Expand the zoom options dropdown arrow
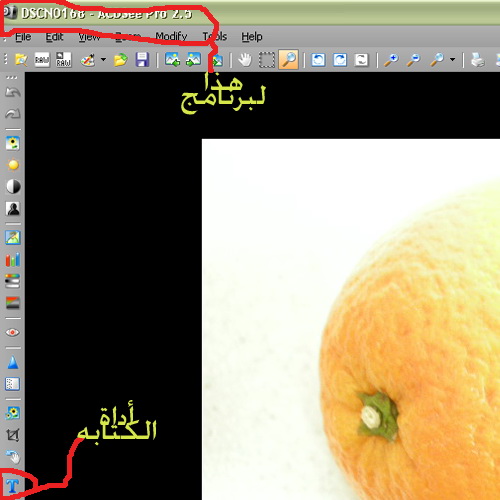This screenshot has height=500, width=500. coord(452,60)
